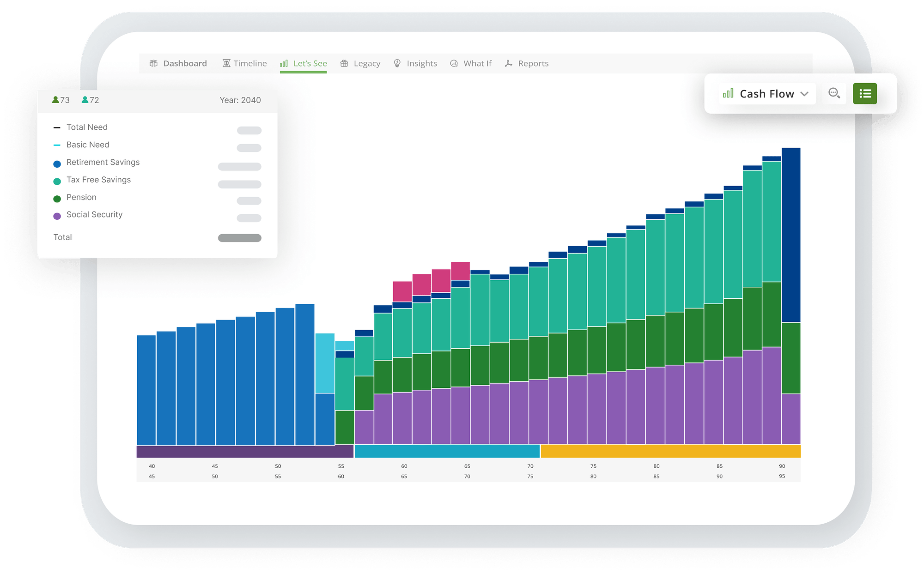
Task: Click the Cash Flow bar chart icon
Action: point(728,94)
